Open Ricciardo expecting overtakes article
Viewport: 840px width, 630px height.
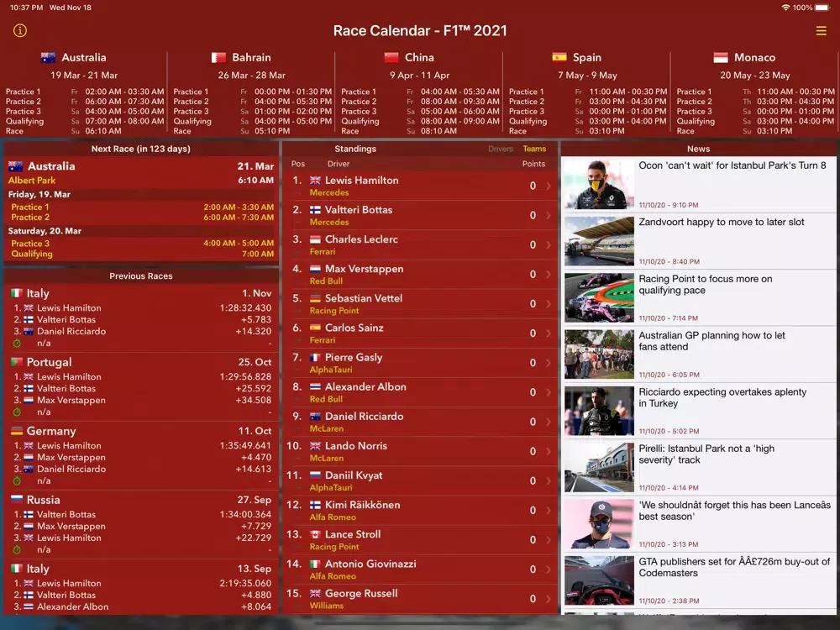point(699,411)
